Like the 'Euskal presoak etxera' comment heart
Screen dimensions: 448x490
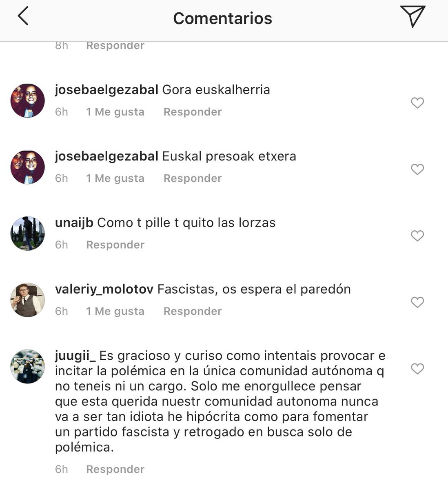(417, 169)
